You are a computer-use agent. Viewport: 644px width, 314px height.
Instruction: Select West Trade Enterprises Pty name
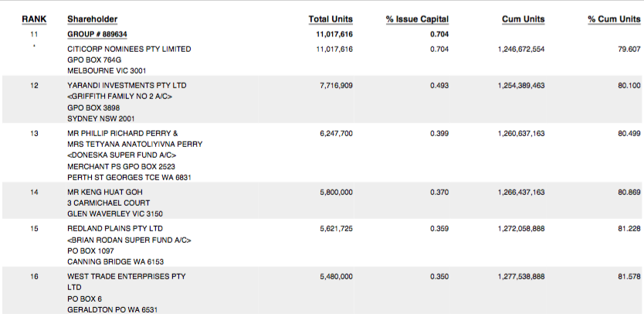click(127, 276)
